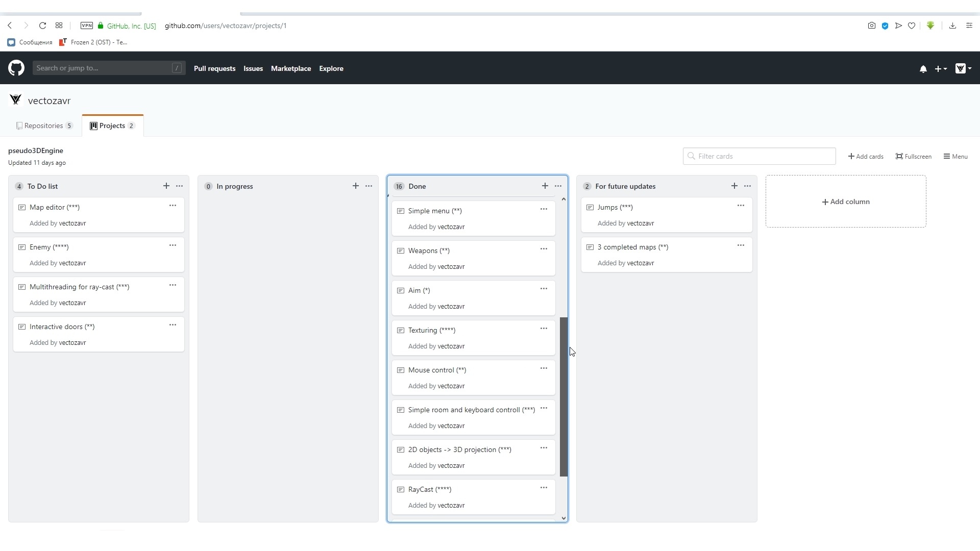Open 3 completed maps card options
The image size is (980, 551).
click(x=741, y=245)
